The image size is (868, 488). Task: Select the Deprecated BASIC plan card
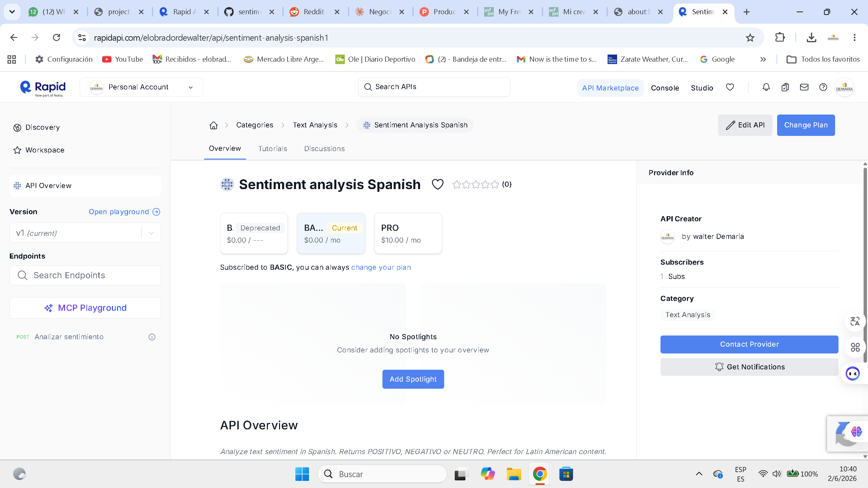pyautogui.click(x=254, y=233)
